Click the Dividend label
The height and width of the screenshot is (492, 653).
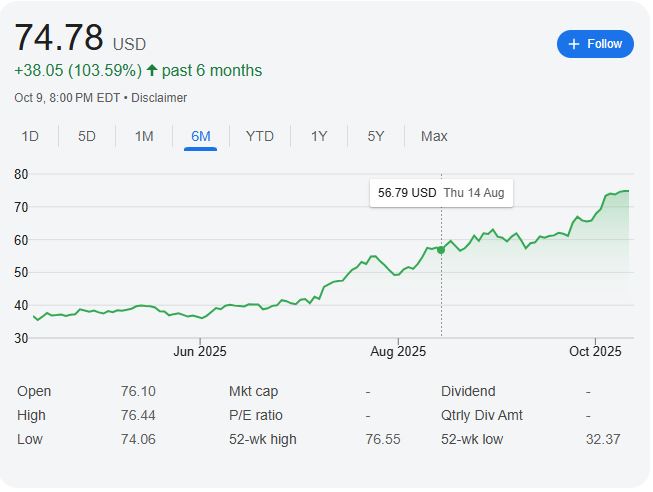[468, 391]
